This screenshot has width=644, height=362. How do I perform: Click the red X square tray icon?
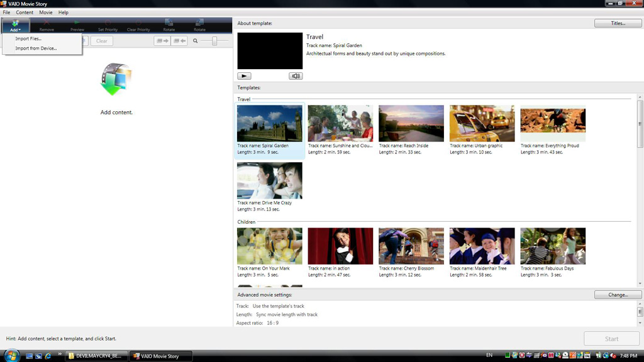pyautogui.click(x=521, y=356)
